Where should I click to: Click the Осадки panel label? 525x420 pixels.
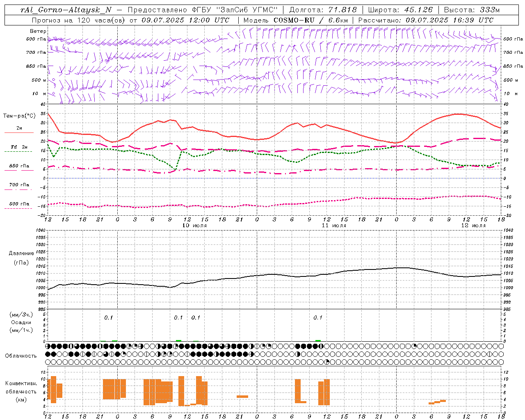click(21, 322)
